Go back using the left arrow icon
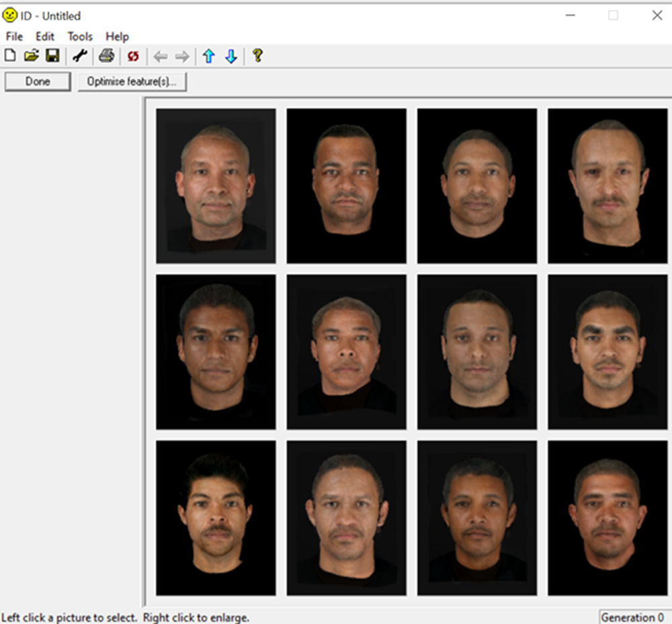The width and height of the screenshot is (672, 624). pos(160,55)
